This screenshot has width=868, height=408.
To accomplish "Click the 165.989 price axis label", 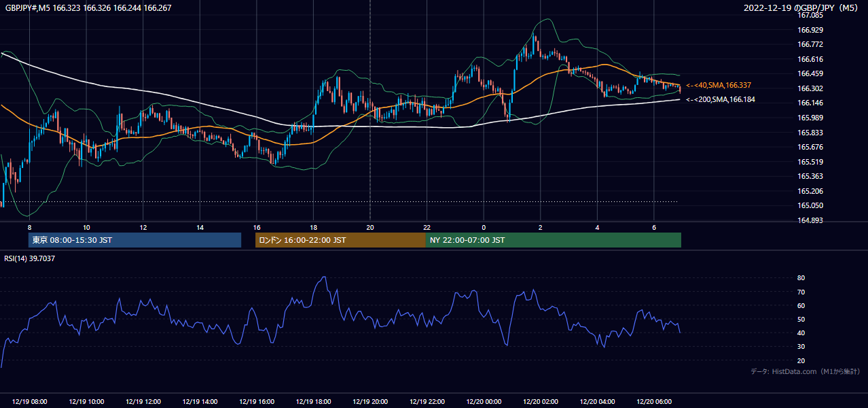I will point(810,118).
